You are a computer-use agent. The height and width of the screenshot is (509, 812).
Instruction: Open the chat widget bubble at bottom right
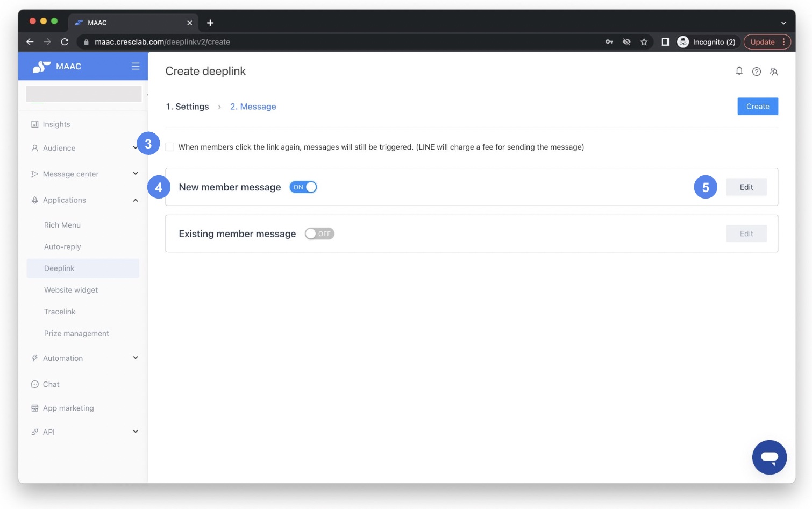point(770,457)
